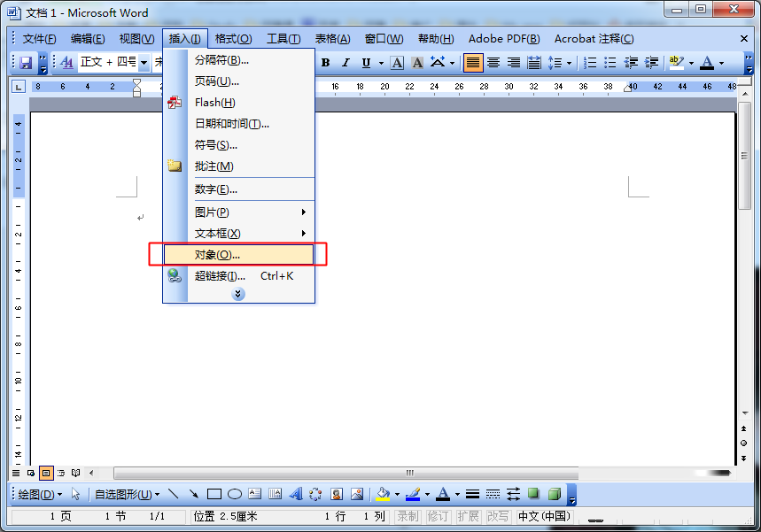Toggle center alignment button
The height and width of the screenshot is (532, 761).
click(x=493, y=63)
